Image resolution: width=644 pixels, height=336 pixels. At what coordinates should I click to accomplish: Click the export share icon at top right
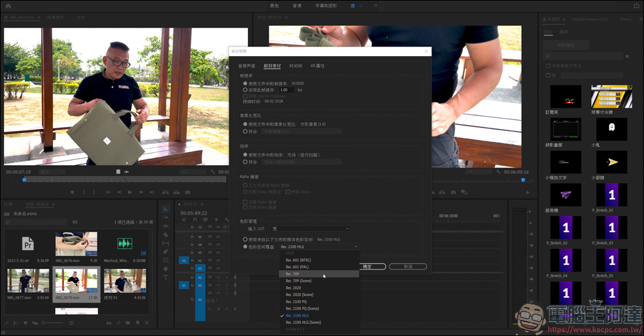[636, 6]
